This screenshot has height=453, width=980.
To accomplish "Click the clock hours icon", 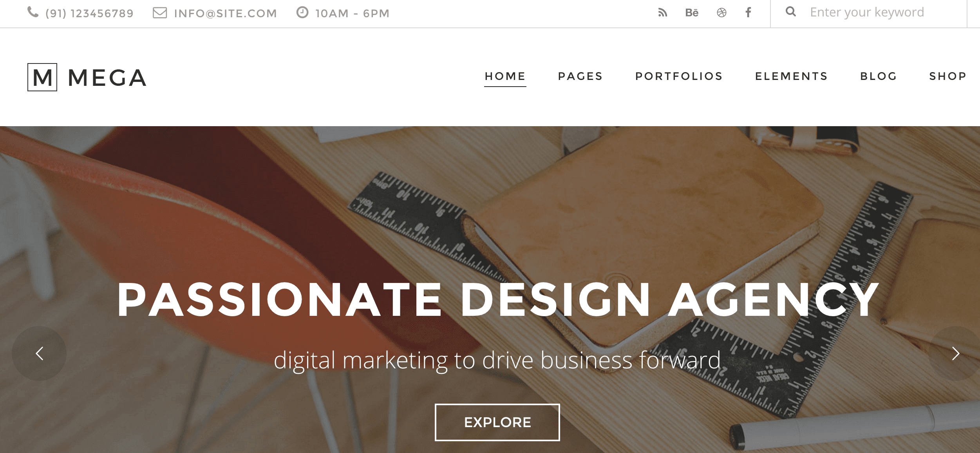I will [x=302, y=13].
